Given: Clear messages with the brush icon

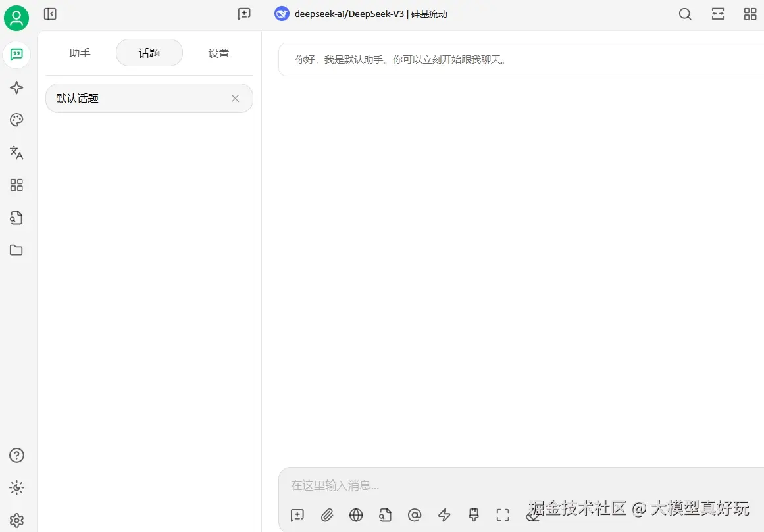Looking at the screenshot, I should pos(474,515).
